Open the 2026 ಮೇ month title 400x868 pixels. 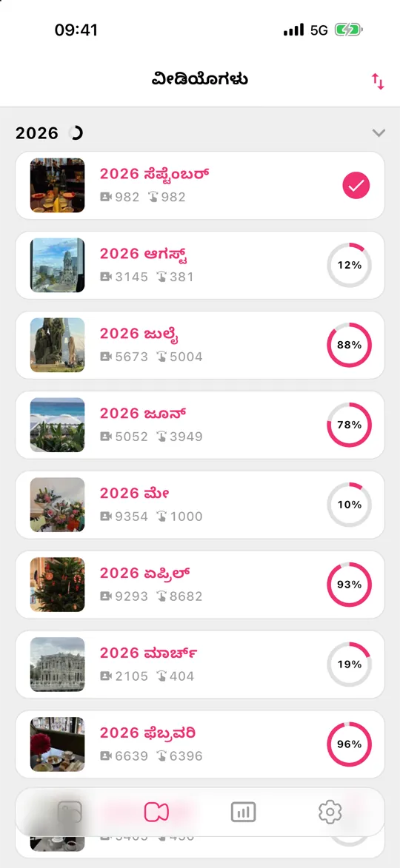tap(135, 493)
